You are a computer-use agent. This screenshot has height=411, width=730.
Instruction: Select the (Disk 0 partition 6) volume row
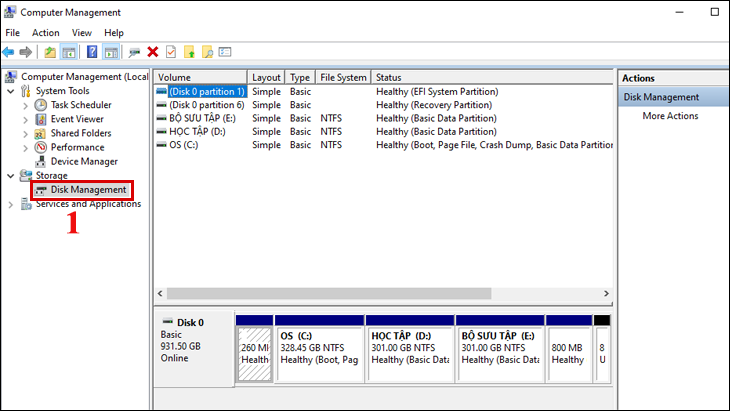384,105
